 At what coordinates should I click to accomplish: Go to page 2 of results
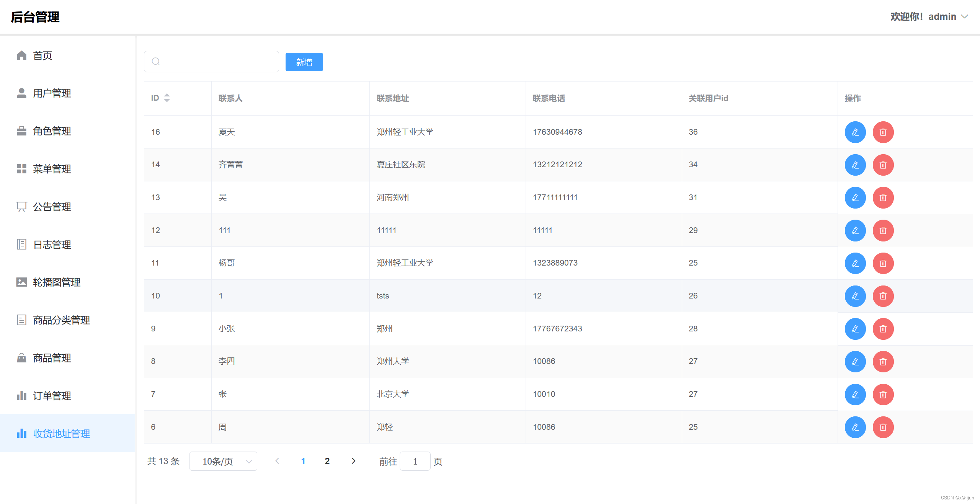pos(327,461)
